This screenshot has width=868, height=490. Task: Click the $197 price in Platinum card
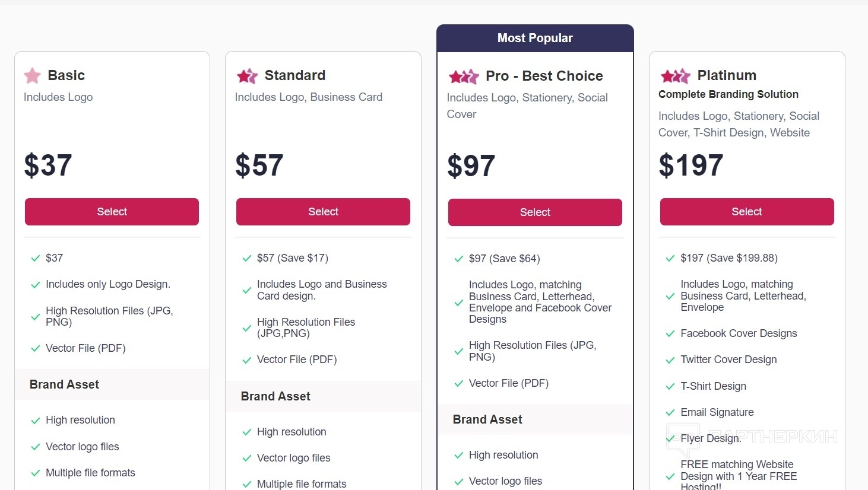pos(691,166)
